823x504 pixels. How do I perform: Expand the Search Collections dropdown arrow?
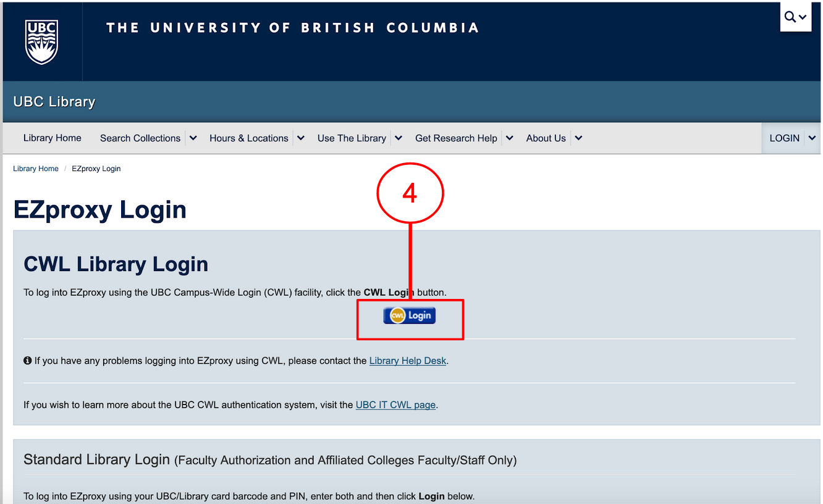[193, 138]
